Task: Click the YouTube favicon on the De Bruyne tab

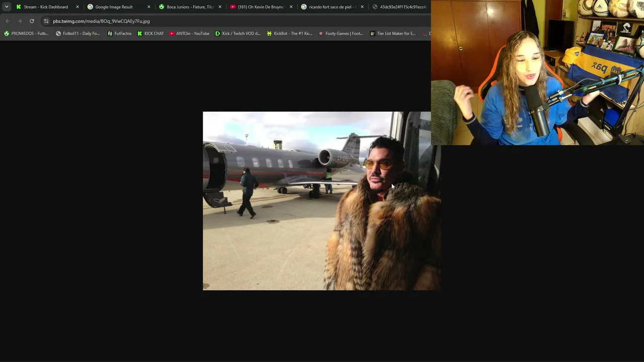Action: click(x=232, y=7)
